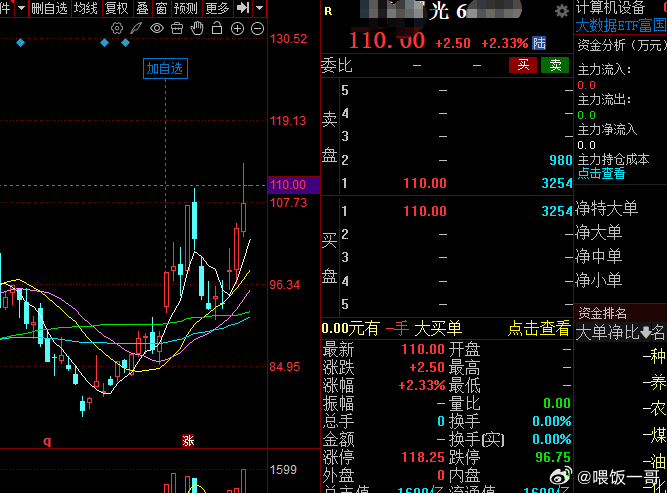Open the toolbox icon

[177, 28]
